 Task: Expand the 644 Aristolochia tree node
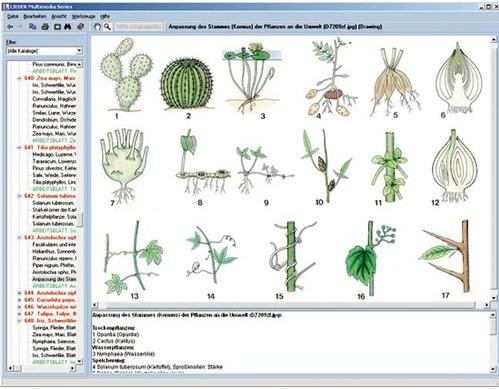[x=19, y=293]
